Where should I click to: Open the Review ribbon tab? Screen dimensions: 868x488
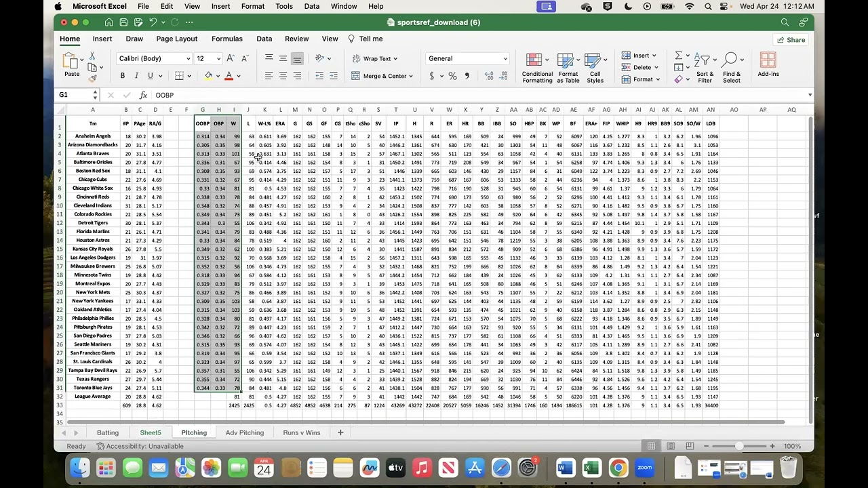coord(296,39)
